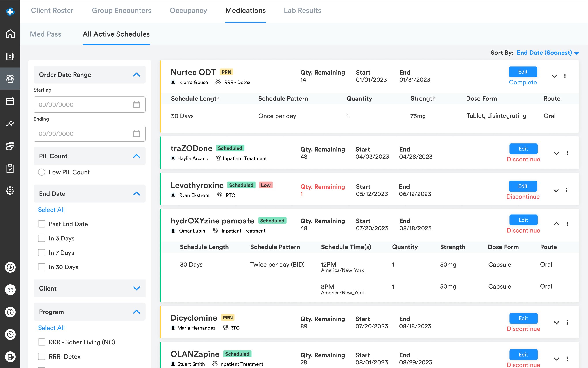The image size is (588, 368).
Task: Open the Home icon in sidebar
Action: point(10,34)
